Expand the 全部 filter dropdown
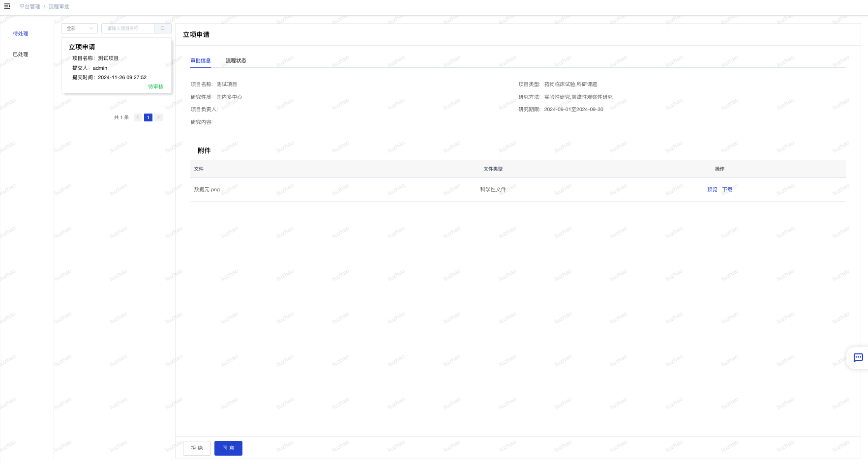 point(79,29)
